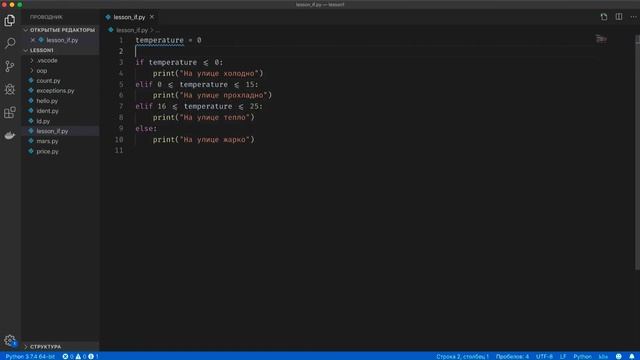640x360 pixels.
Task: Click the Строка 2, столбец 1 position indicator
Action: tap(462, 356)
